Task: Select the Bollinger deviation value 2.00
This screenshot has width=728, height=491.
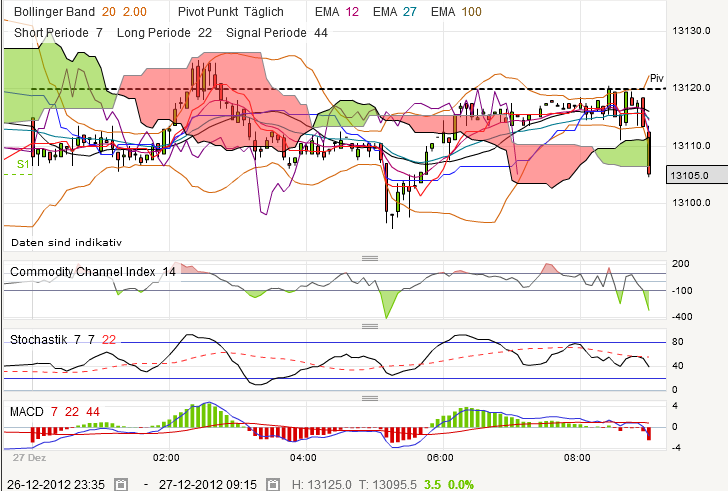Action: click(x=135, y=12)
